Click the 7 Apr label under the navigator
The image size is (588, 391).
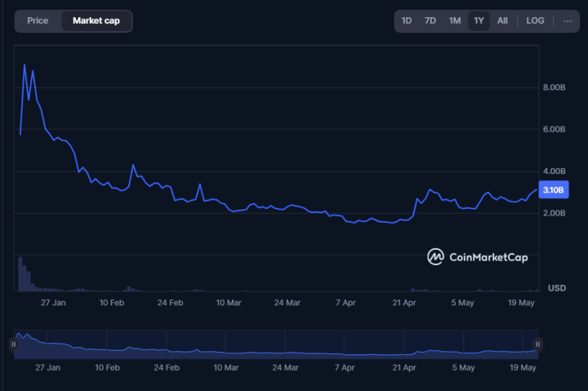(345, 367)
